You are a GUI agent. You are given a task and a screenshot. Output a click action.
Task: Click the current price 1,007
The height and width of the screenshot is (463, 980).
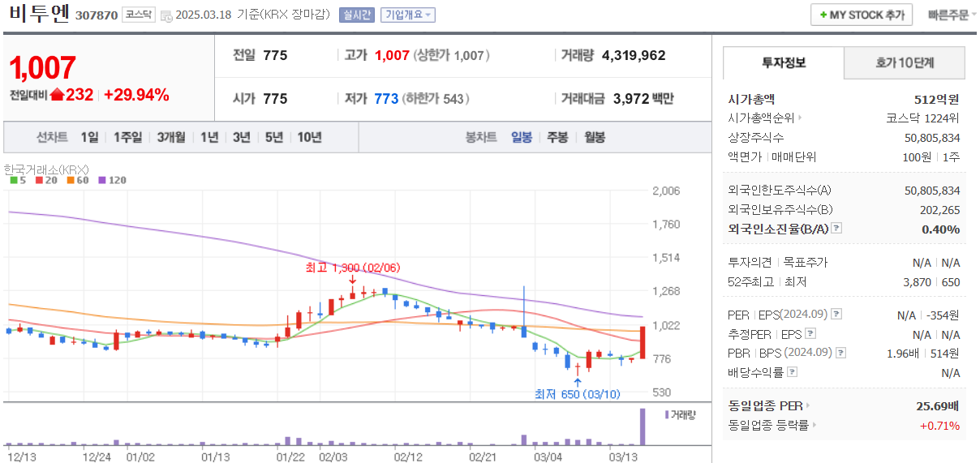point(42,68)
